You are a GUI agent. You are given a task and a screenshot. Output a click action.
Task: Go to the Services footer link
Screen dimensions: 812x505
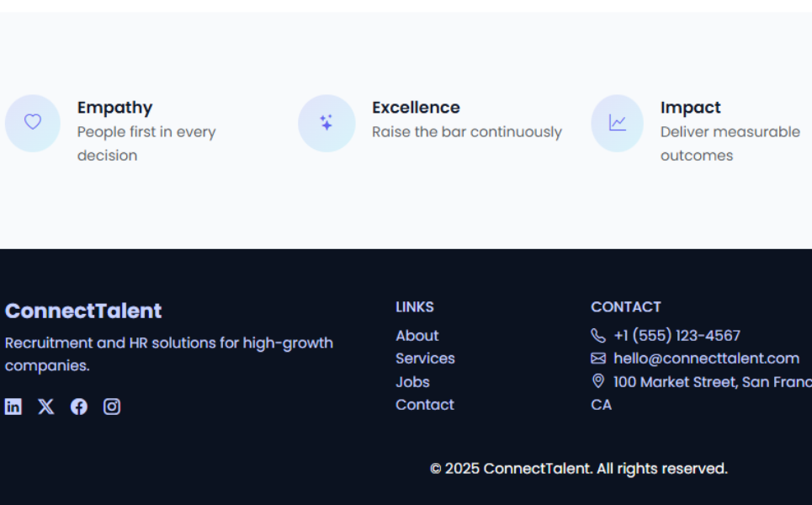click(425, 359)
